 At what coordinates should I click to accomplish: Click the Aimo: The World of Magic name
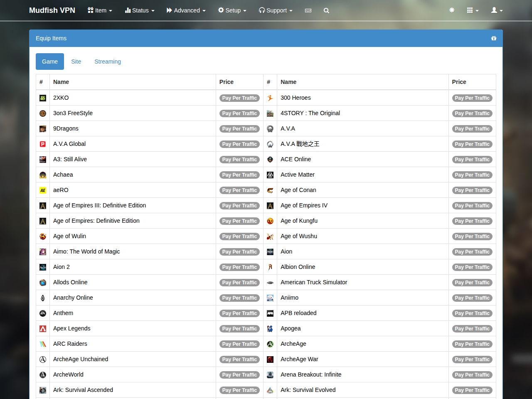click(86, 251)
